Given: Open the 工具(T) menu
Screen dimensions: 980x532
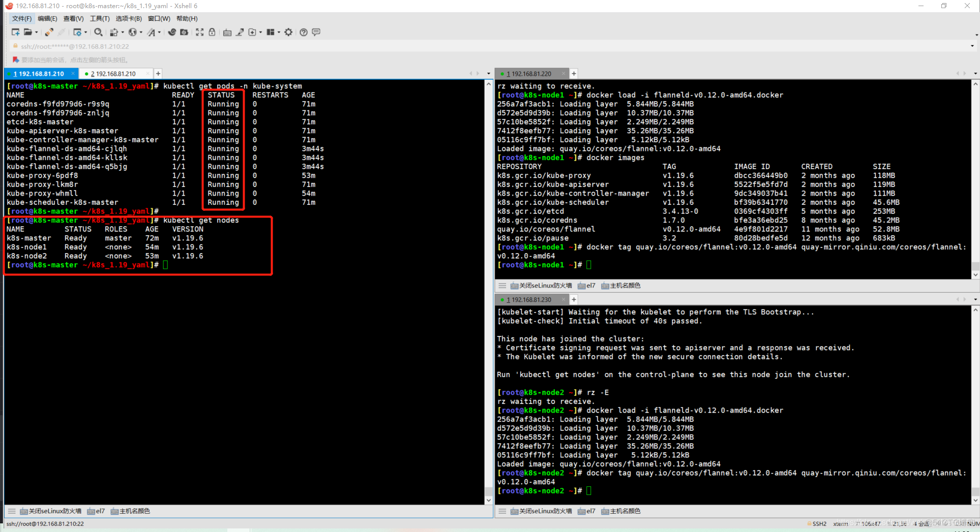Looking at the screenshot, I should click(100, 19).
